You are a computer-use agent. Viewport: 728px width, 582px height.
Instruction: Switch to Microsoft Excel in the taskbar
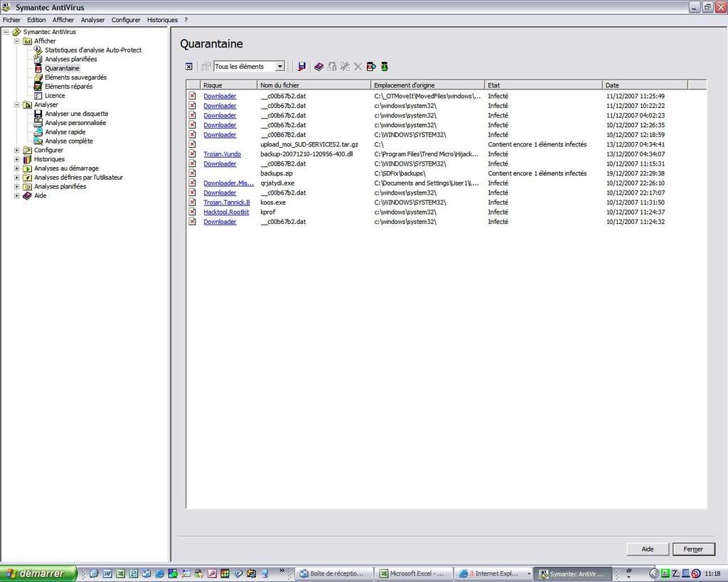pyautogui.click(x=412, y=573)
